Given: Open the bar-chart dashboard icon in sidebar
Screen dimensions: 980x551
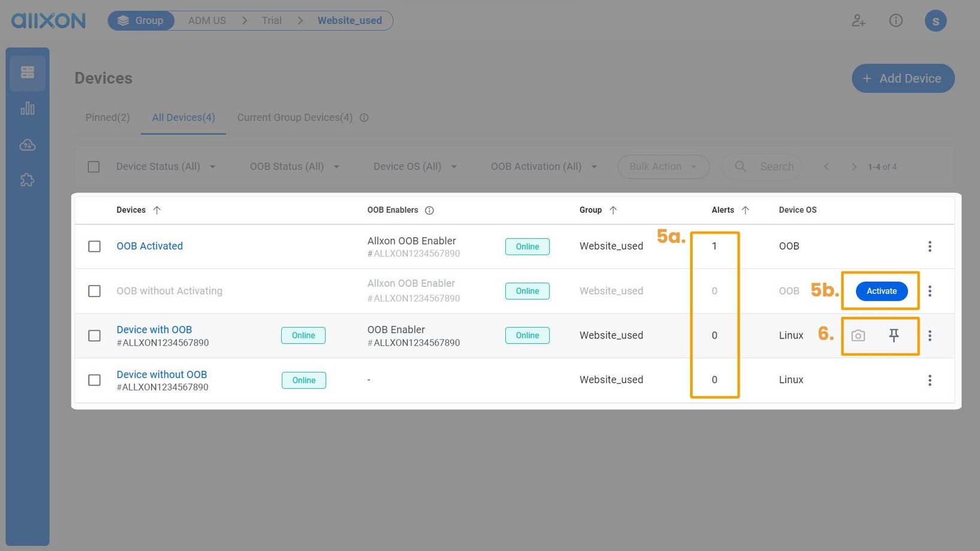Looking at the screenshot, I should [27, 108].
